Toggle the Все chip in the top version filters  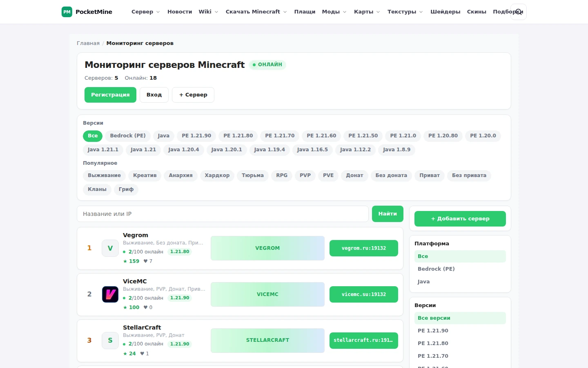coord(93,136)
